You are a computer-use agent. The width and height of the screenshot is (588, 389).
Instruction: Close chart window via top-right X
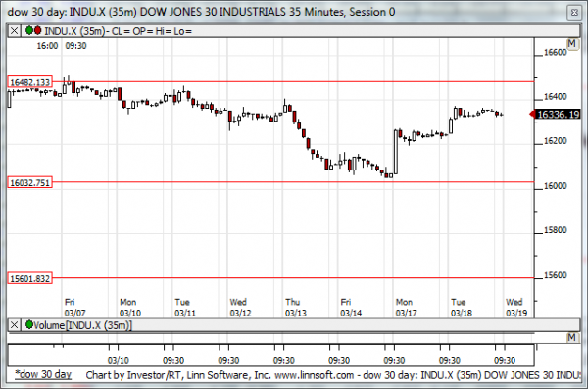click(x=574, y=13)
